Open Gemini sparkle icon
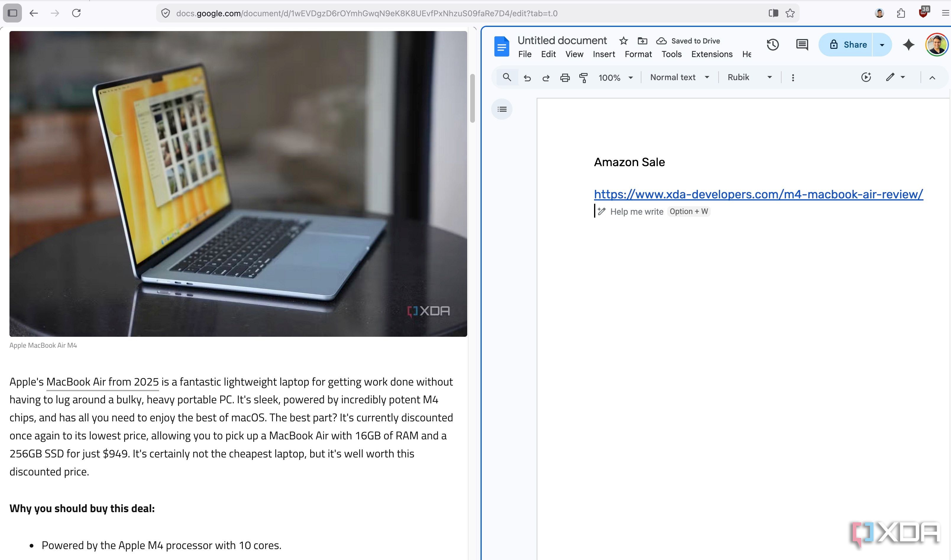The image size is (951, 560). pyautogui.click(x=908, y=45)
